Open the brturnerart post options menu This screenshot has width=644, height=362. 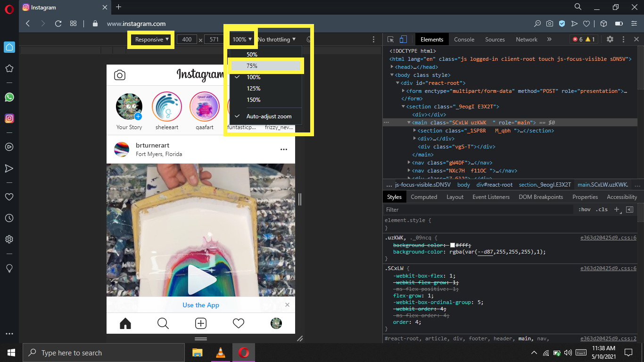click(284, 149)
